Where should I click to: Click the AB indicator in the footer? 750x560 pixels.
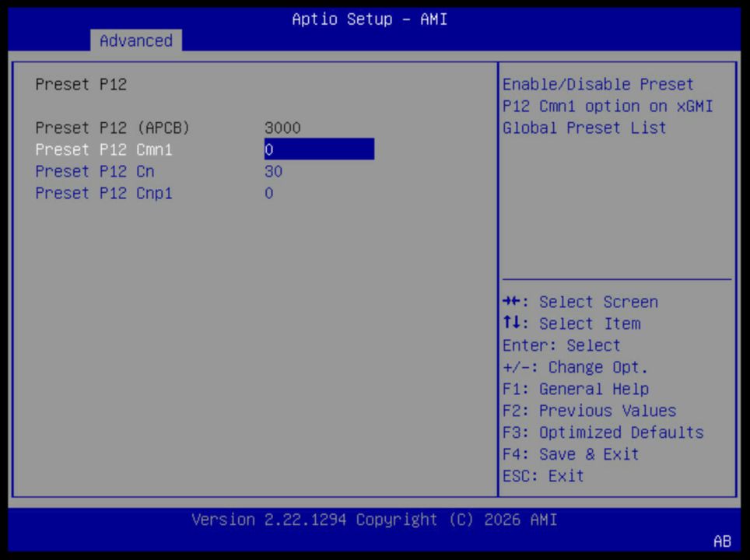[x=722, y=541]
